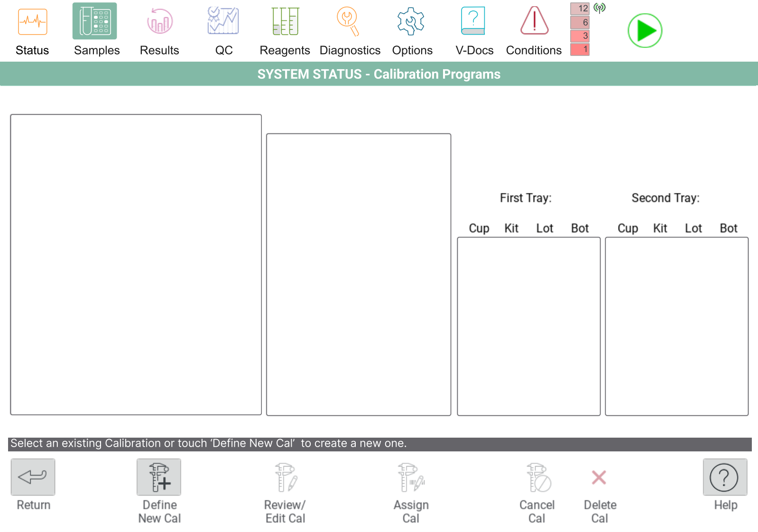
Task: Click the Status menu label
Action: 32,50
